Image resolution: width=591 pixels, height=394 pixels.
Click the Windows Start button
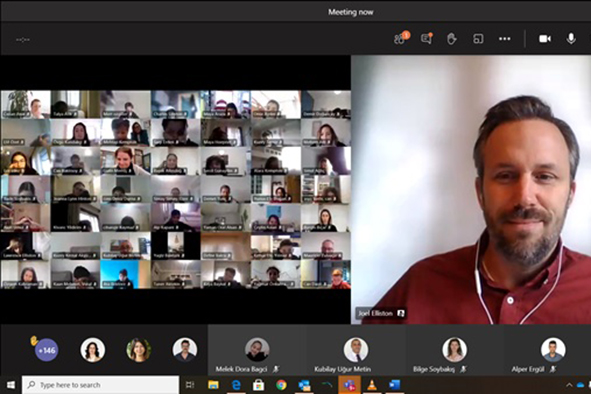coord(11,385)
